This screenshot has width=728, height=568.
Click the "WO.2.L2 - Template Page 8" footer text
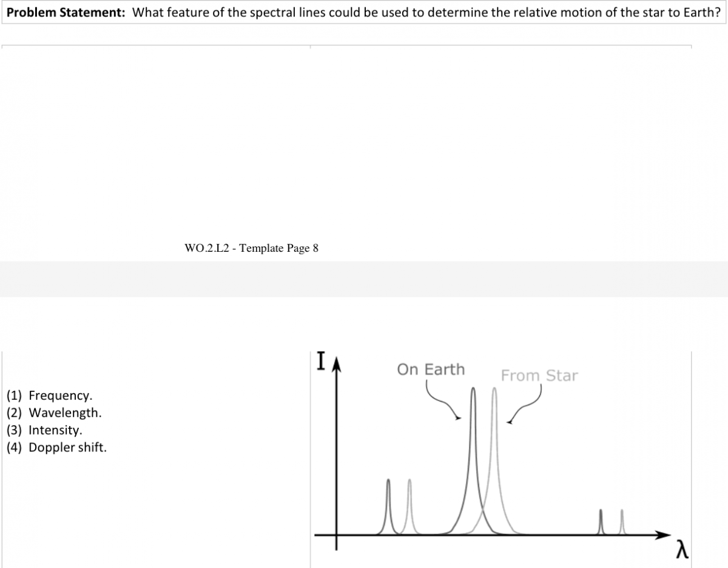251,248
